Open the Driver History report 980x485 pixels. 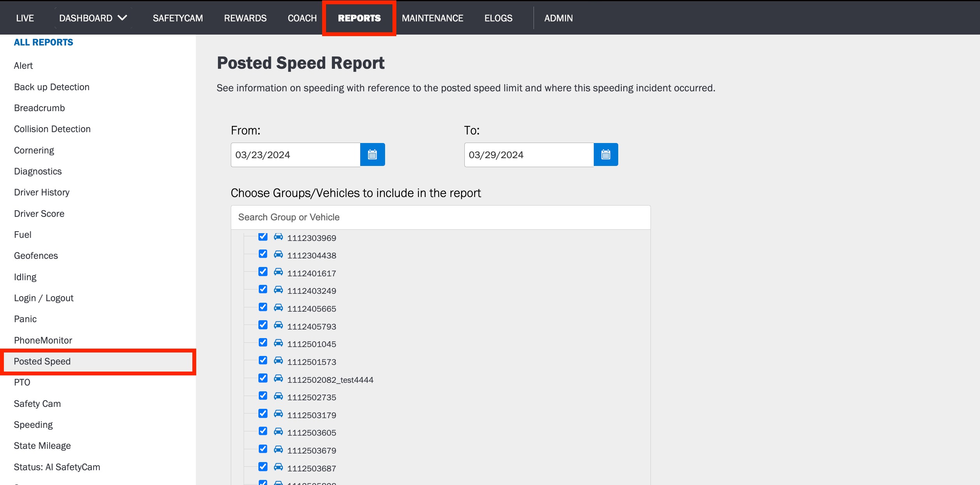pyautogui.click(x=42, y=192)
